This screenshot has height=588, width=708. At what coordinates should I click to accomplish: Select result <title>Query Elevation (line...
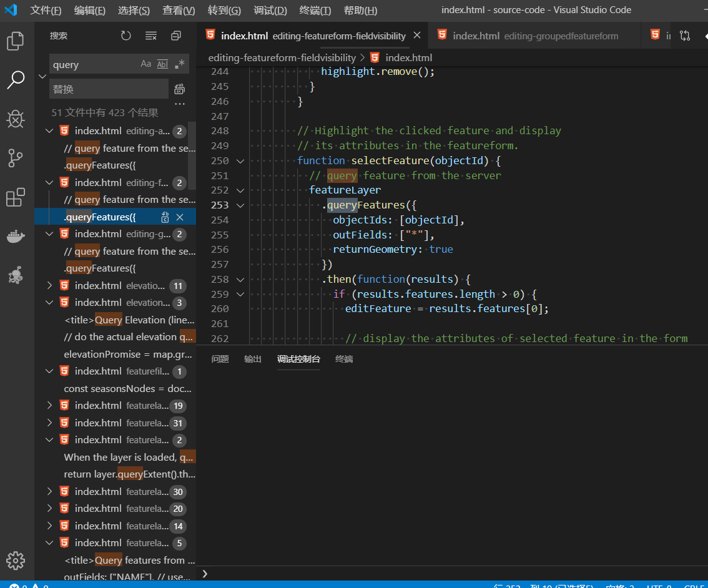(129, 320)
